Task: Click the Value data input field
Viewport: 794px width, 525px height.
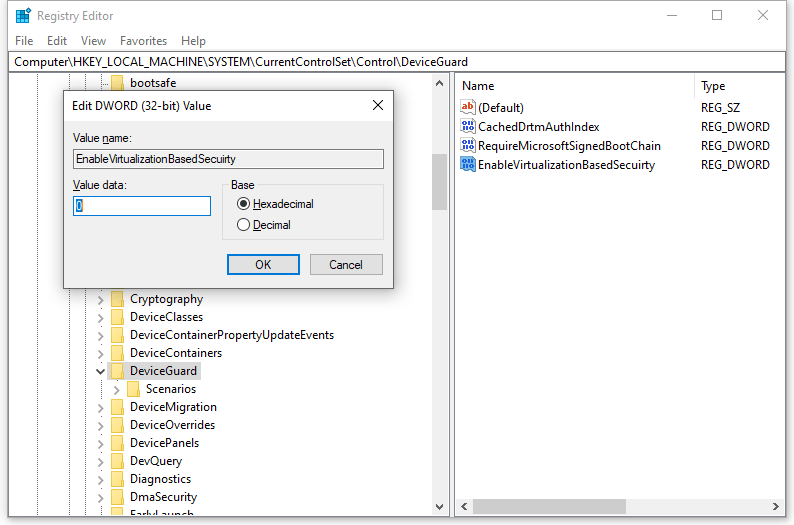Action: (142, 206)
